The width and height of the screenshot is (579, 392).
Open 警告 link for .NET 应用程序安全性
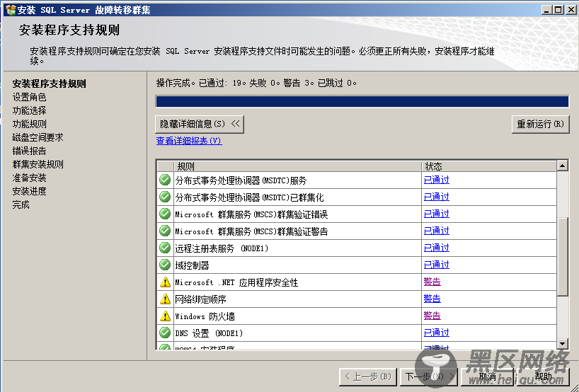pyautogui.click(x=432, y=282)
